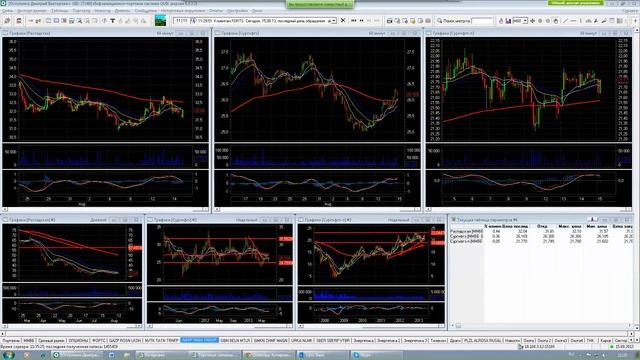640x360 pixels.
Task: Pick the horizontal line drawing tool
Action: pos(573,21)
